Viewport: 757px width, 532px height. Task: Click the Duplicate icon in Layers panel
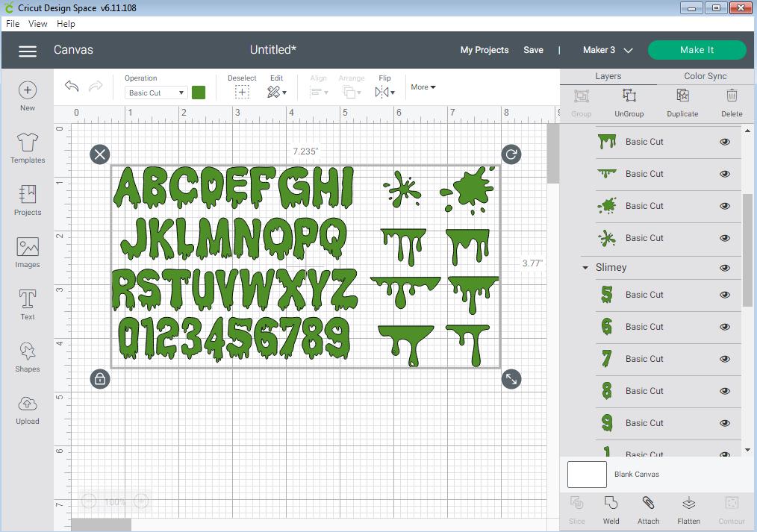point(682,102)
